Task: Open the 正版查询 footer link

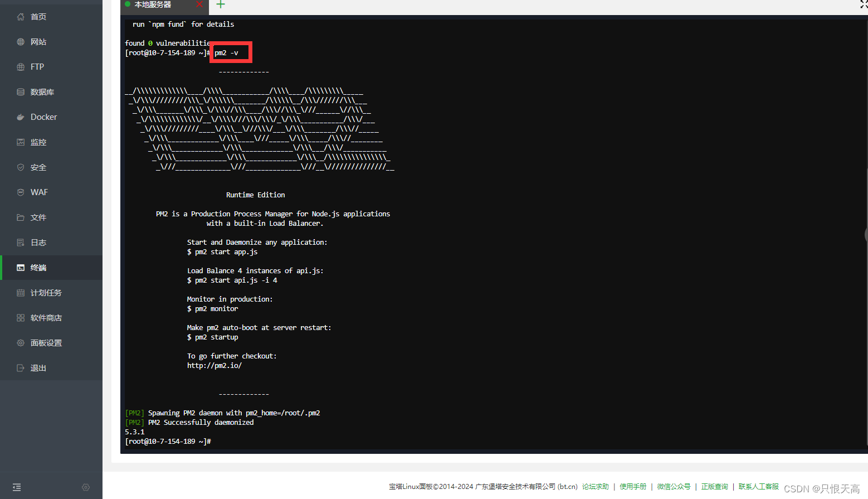Action: coord(714,487)
